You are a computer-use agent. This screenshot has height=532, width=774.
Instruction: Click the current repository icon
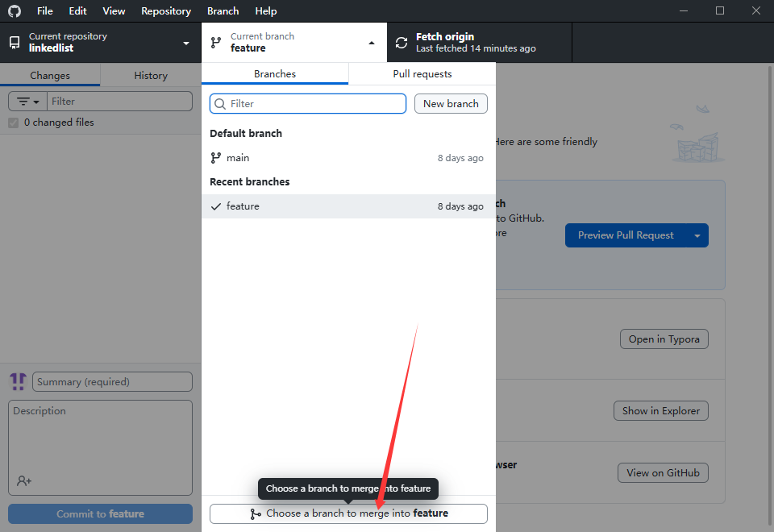15,43
